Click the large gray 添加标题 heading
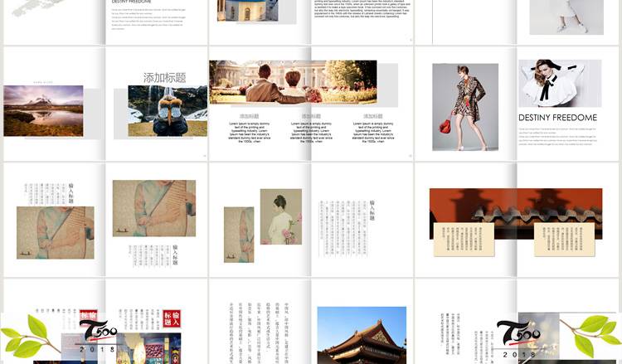622x364 pixels. coord(165,78)
